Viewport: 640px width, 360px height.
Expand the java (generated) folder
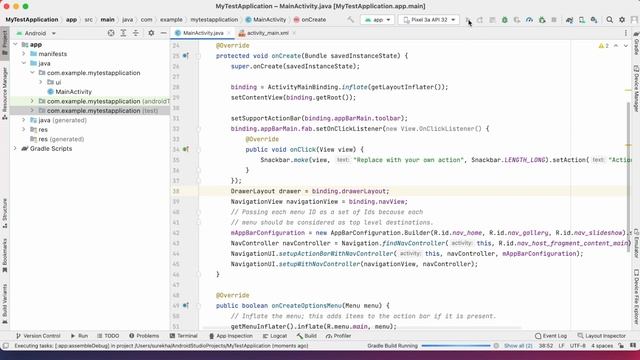[24, 120]
